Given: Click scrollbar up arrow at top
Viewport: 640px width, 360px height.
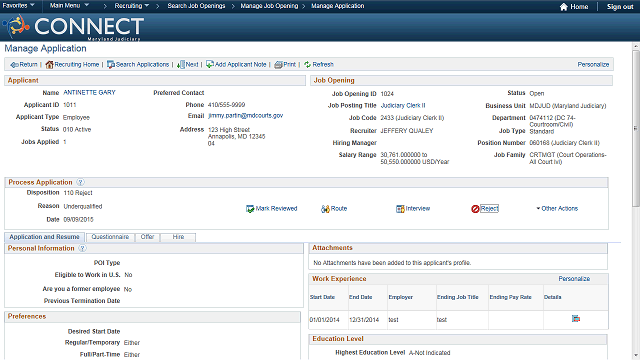Looking at the screenshot, I should point(636,46).
